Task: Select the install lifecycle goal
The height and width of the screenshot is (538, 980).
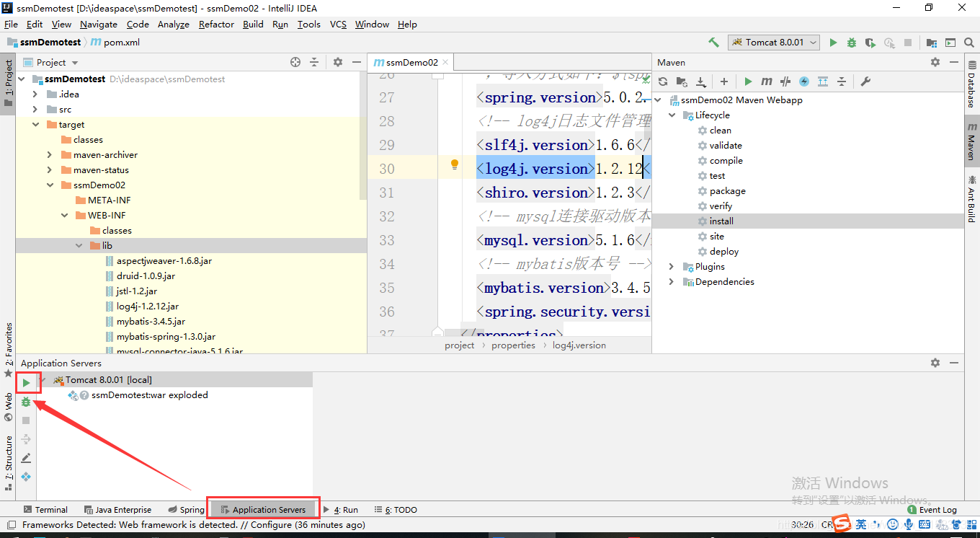Action: (x=721, y=221)
